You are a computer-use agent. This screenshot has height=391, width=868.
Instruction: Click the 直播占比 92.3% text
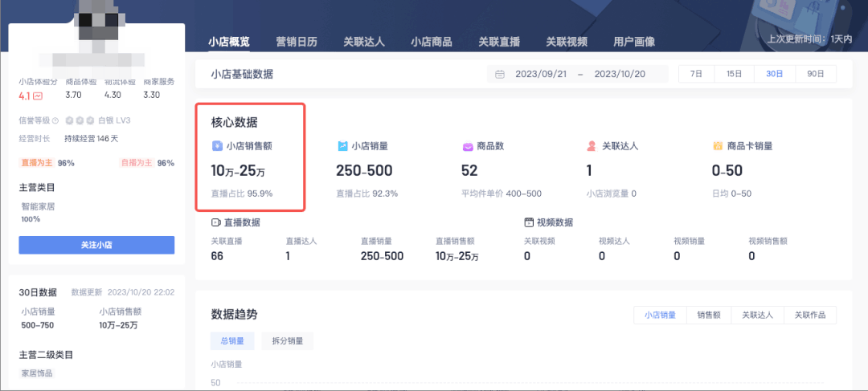pyautogui.click(x=367, y=194)
